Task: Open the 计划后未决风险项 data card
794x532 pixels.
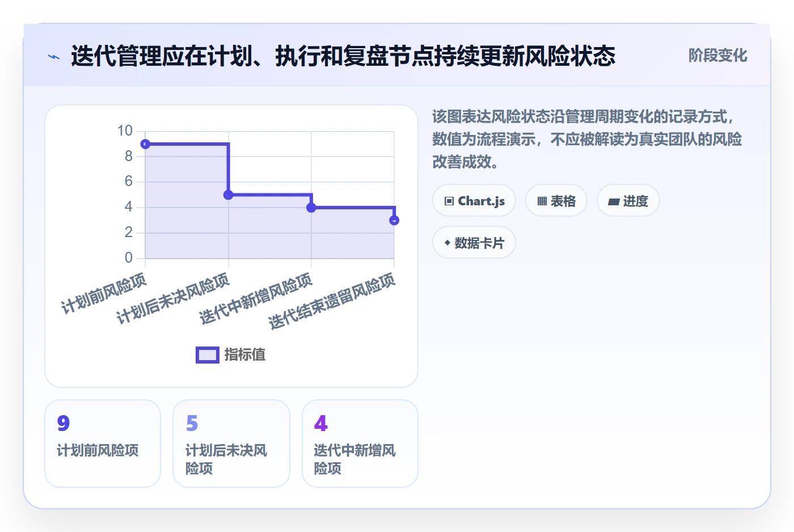Action: coord(231,444)
